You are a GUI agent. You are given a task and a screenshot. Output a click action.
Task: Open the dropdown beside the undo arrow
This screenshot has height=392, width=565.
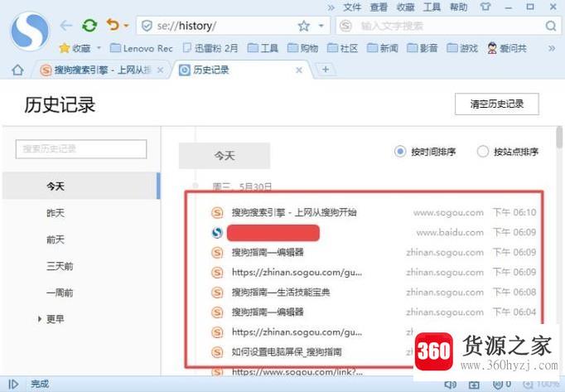[x=126, y=26]
